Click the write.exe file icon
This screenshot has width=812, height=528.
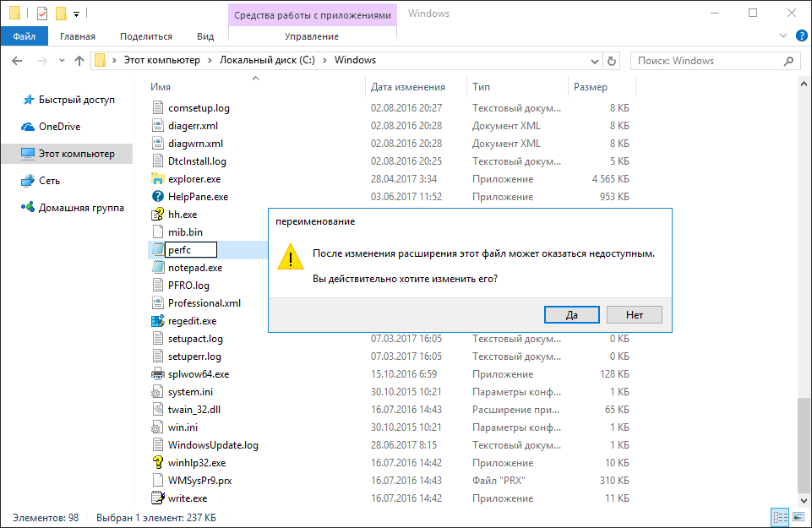(x=157, y=498)
